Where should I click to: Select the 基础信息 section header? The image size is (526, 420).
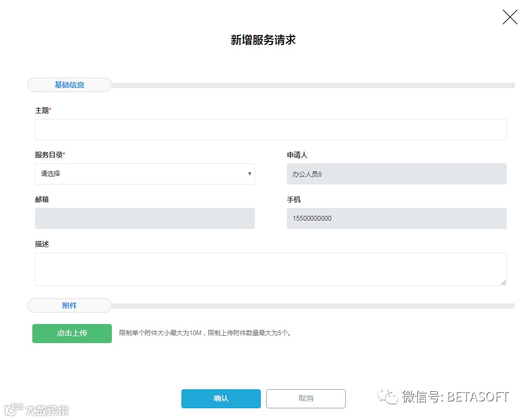pyautogui.click(x=69, y=85)
